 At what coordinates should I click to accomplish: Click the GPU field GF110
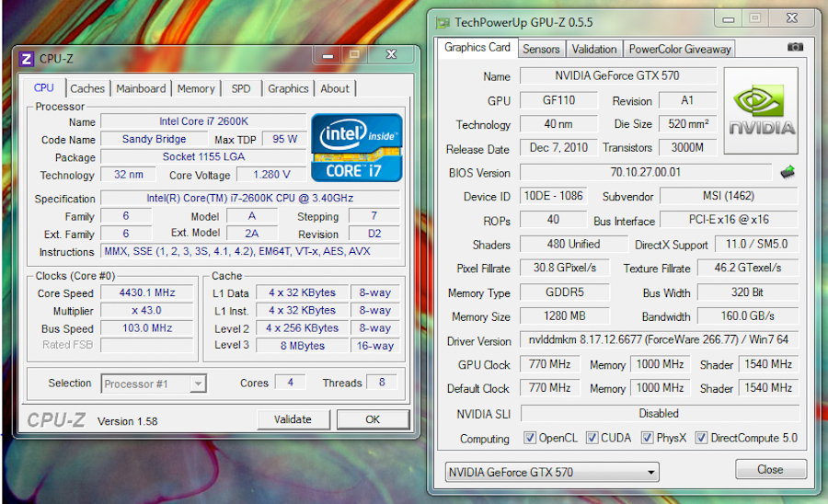(x=558, y=99)
